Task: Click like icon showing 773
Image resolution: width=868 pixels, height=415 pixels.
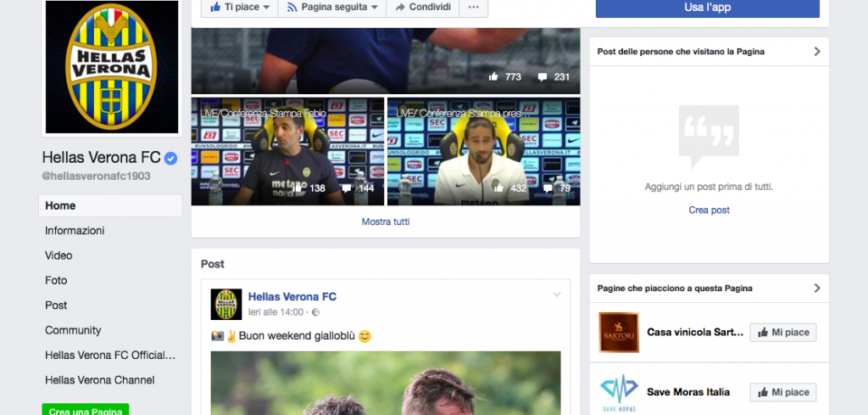Action: [493, 77]
